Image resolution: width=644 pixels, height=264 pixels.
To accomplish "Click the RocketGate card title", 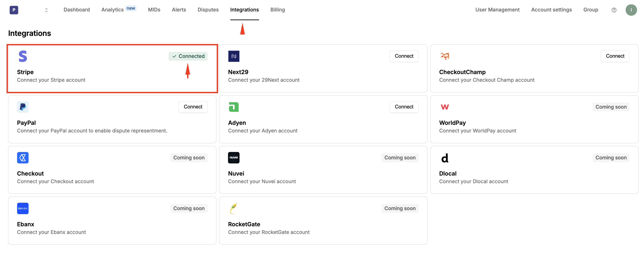I will coord(244,224).
